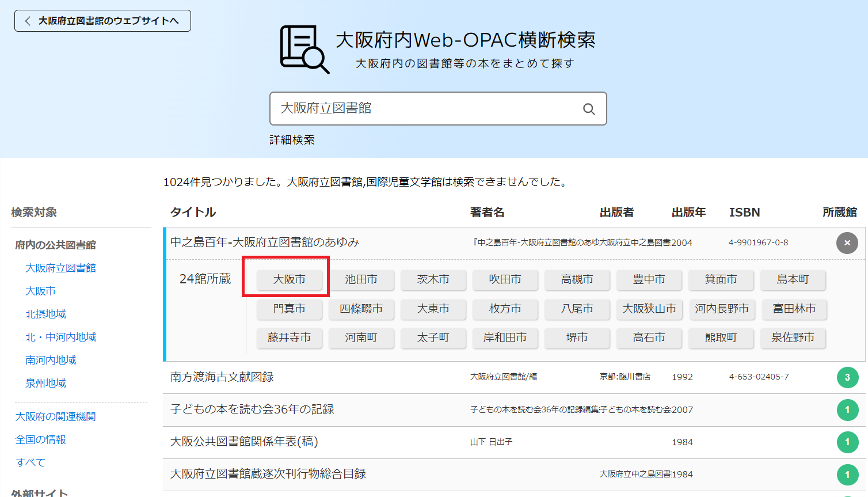
Task: Select the 枚方市 holding library button
Action: coord(505,309)
